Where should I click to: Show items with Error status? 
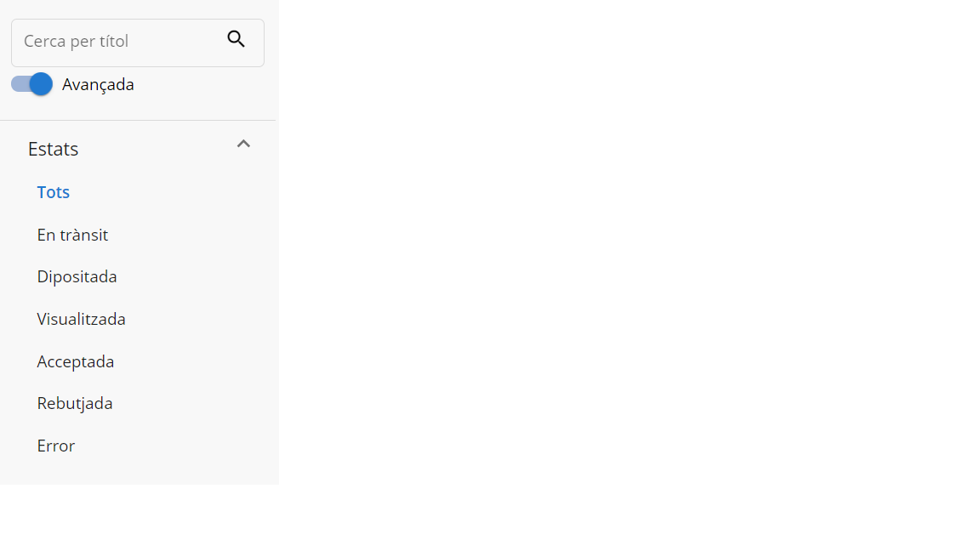[x=55, y=446]
